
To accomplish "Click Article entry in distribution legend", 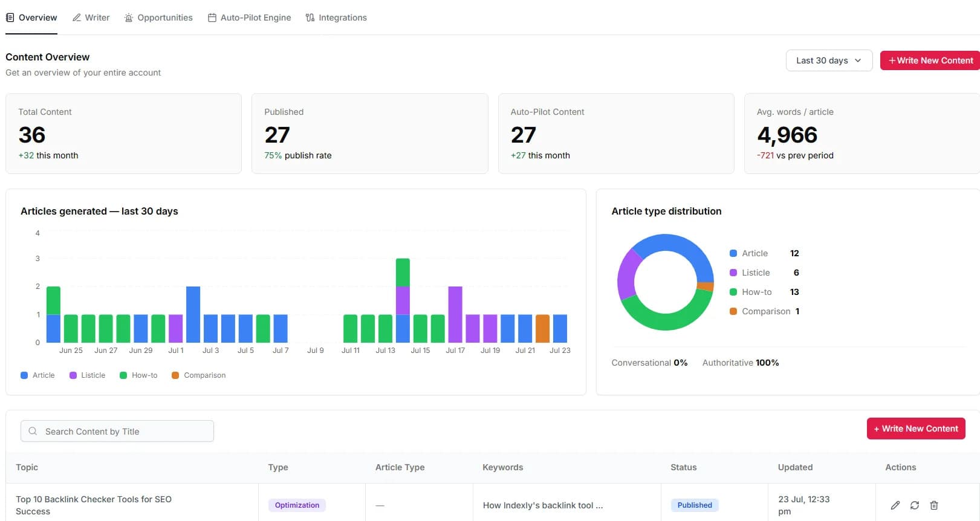I will coord(764,253).
